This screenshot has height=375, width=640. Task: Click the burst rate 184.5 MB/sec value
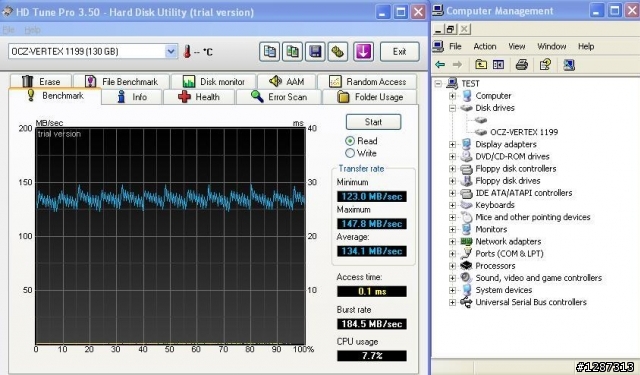point(372,324)
